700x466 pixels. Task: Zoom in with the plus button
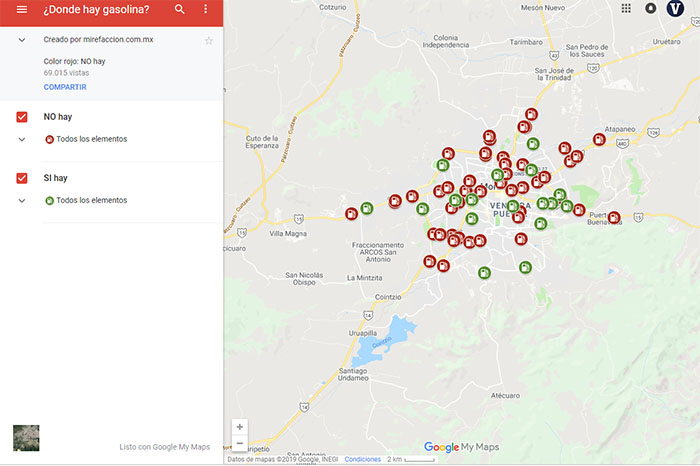[x=240, y=427]
